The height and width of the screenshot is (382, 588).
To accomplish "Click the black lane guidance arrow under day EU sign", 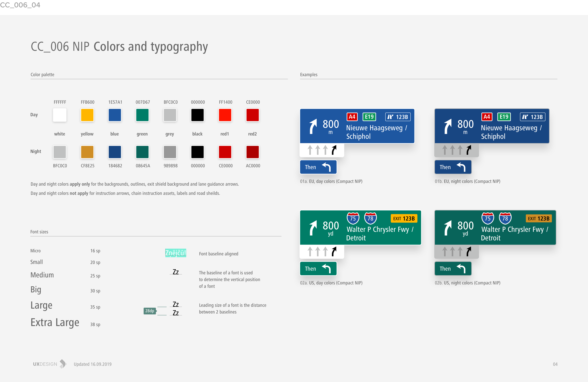I will pyautogui.click(x=334, y=150).
